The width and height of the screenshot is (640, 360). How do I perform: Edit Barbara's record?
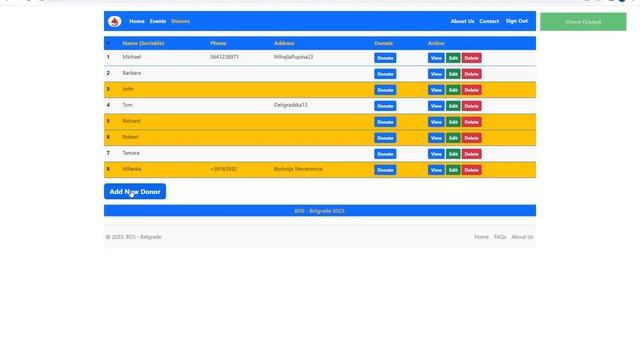click(x=453, y=74)
